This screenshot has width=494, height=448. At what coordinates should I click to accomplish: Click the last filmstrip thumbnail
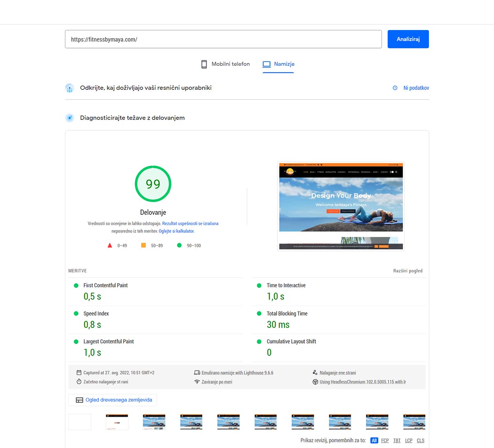[x=414, y=422]
